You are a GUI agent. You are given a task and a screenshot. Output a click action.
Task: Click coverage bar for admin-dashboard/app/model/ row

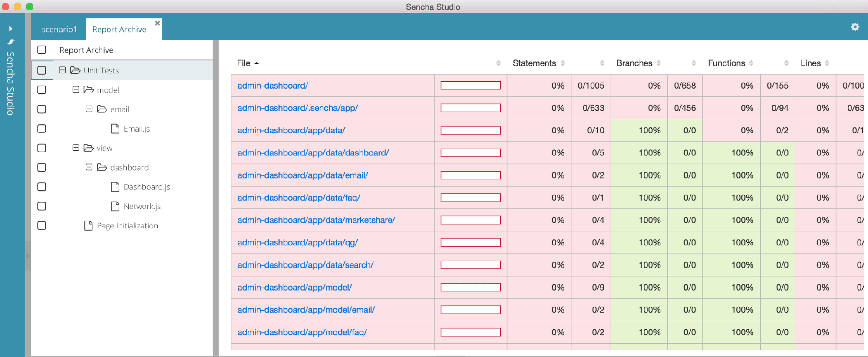(471, 288)
